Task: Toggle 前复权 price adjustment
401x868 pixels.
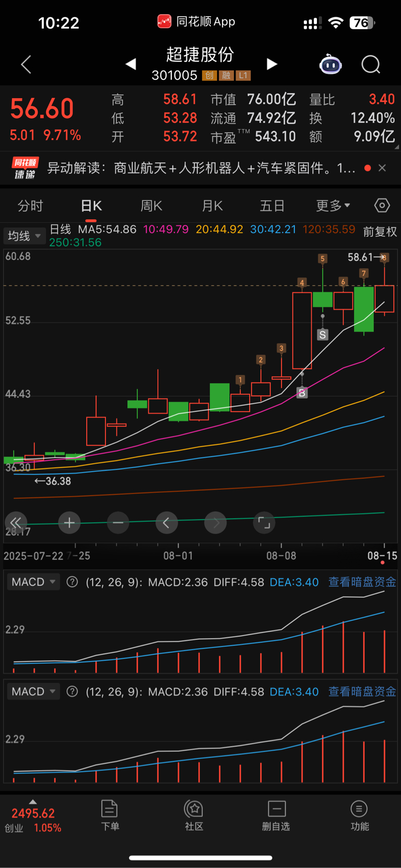Action: [x=380, y=231]
